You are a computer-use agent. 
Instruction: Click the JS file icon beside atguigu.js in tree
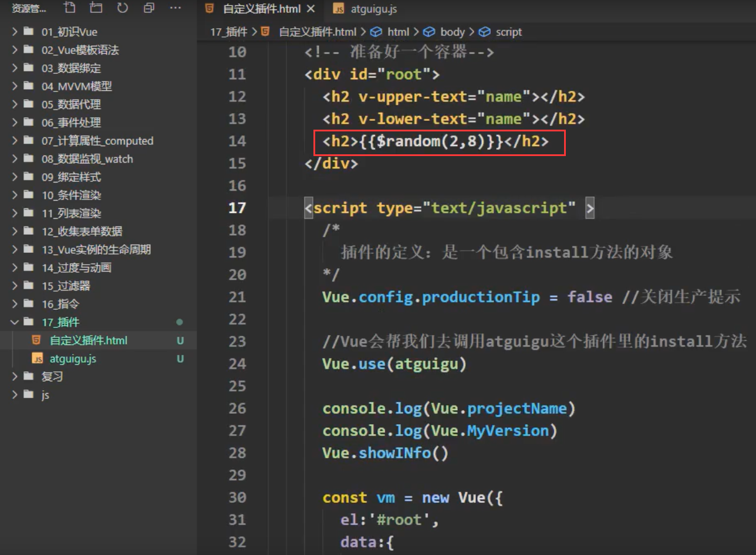click(x=37, y=358)
